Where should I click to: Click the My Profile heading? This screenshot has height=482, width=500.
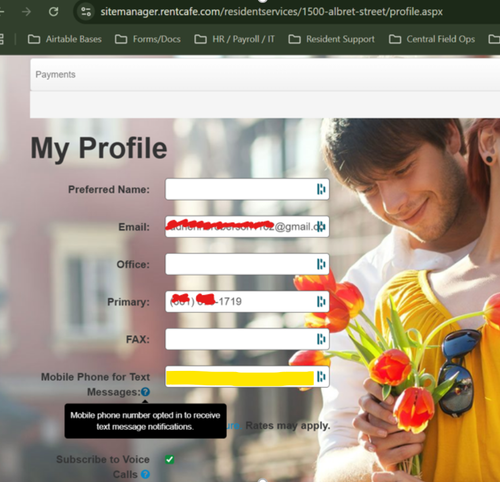point(99,149)
